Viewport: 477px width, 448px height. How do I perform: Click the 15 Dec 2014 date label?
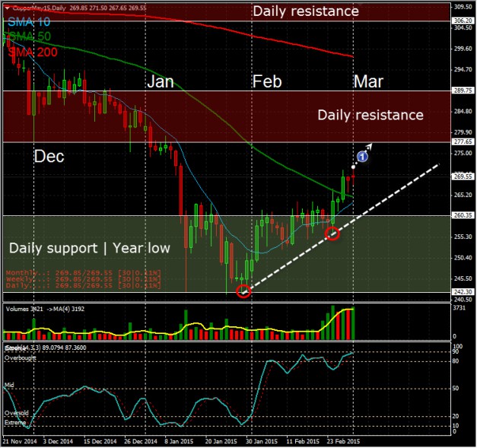click(x=100, y=441)
